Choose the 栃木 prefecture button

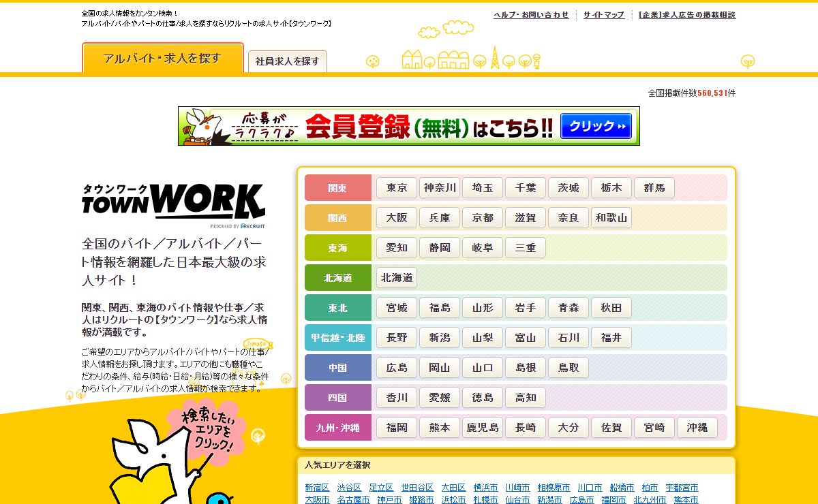coord(611,188)
